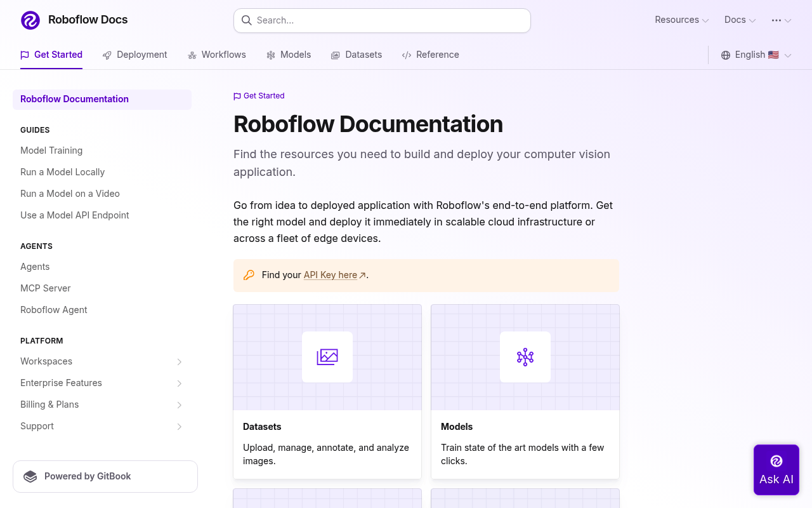Click the Roboflow Documentation page heading
The width and height of the screenshot is (812, 508).
tap(368, 124)
